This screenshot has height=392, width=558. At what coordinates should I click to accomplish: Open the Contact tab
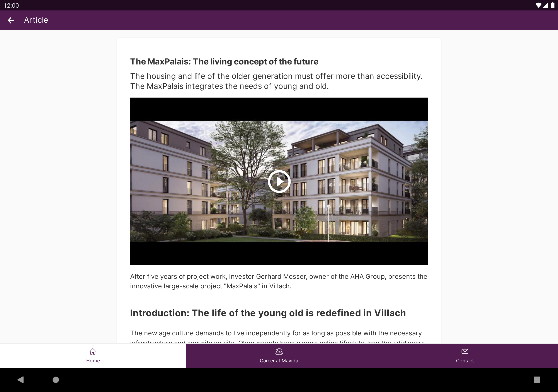click(x=465, y=356)
